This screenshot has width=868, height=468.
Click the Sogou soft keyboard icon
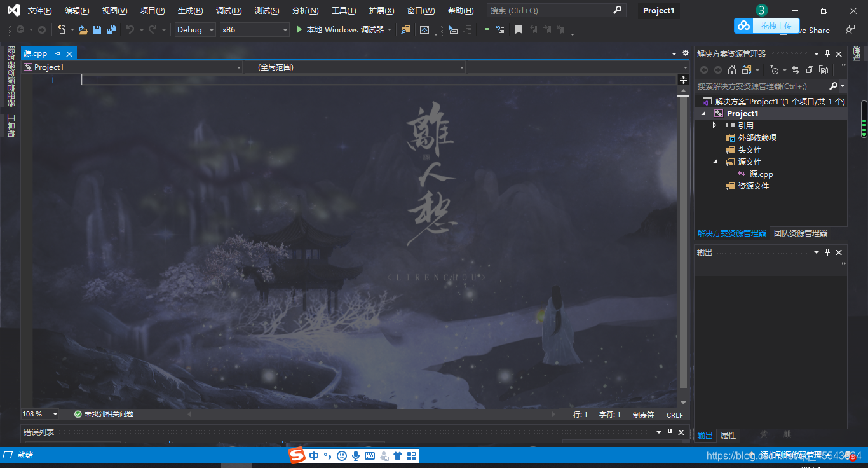coord(370,455)
